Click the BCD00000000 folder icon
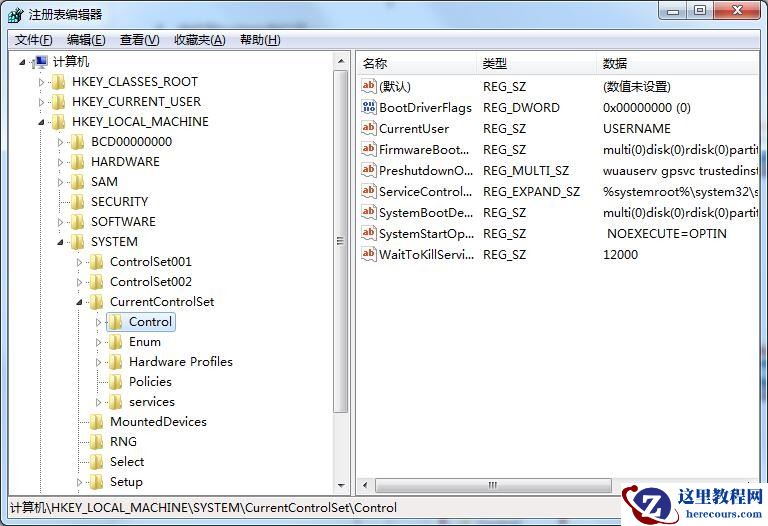 (x=77, y=142)
